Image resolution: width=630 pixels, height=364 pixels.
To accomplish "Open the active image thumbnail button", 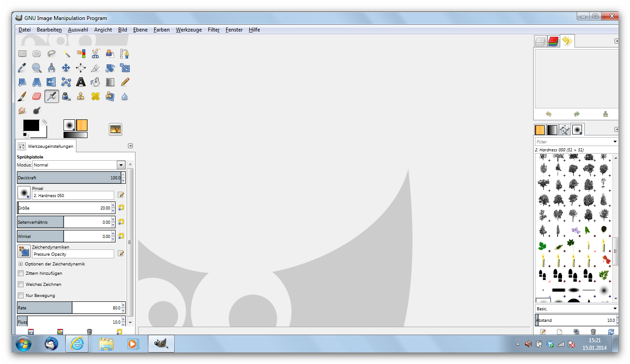I will tap(116, 129).
